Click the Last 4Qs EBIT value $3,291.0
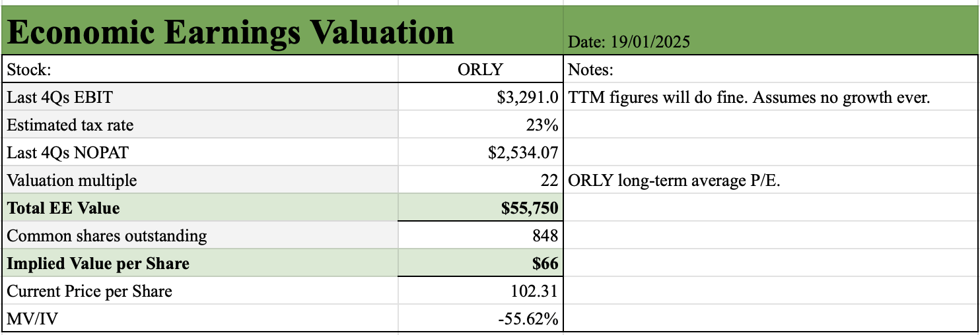The image size is (980, 335). point(481,97)
